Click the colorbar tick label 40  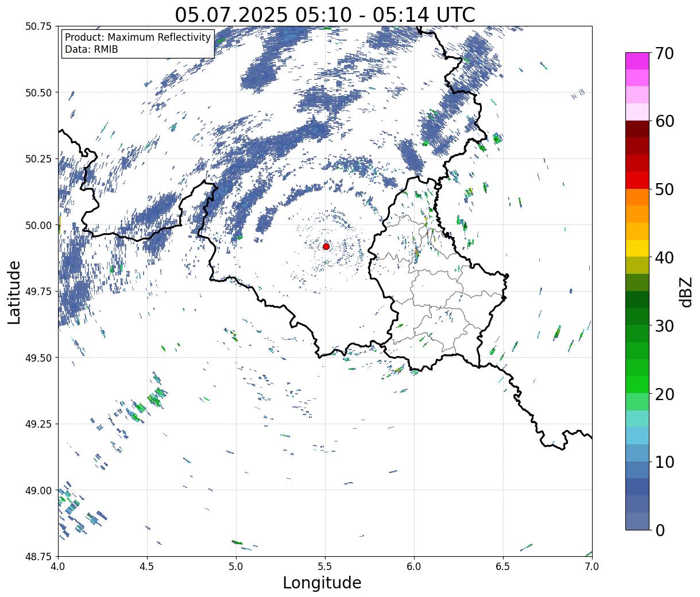click(x=664, y=257)
